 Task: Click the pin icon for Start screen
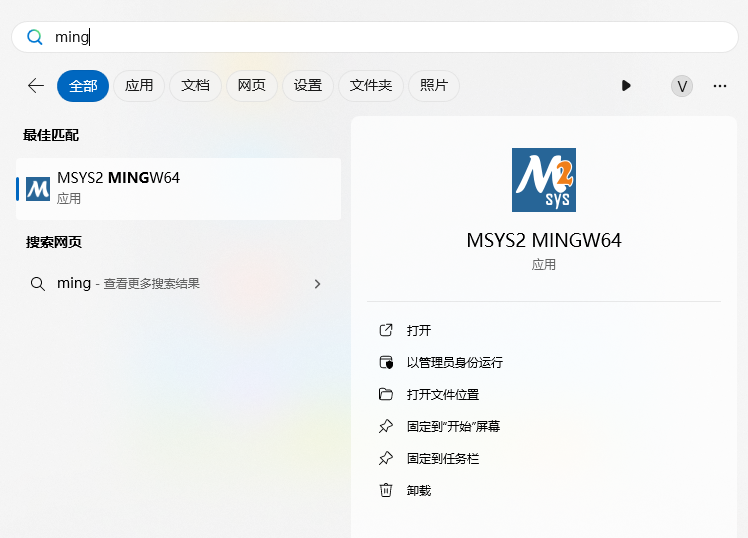(x=386, y=426)
